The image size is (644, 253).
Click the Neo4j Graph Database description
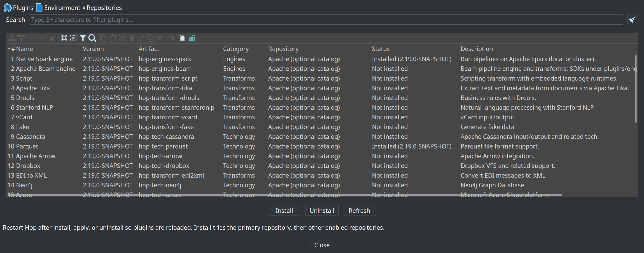pyautogui.click(x=492, y=185)
